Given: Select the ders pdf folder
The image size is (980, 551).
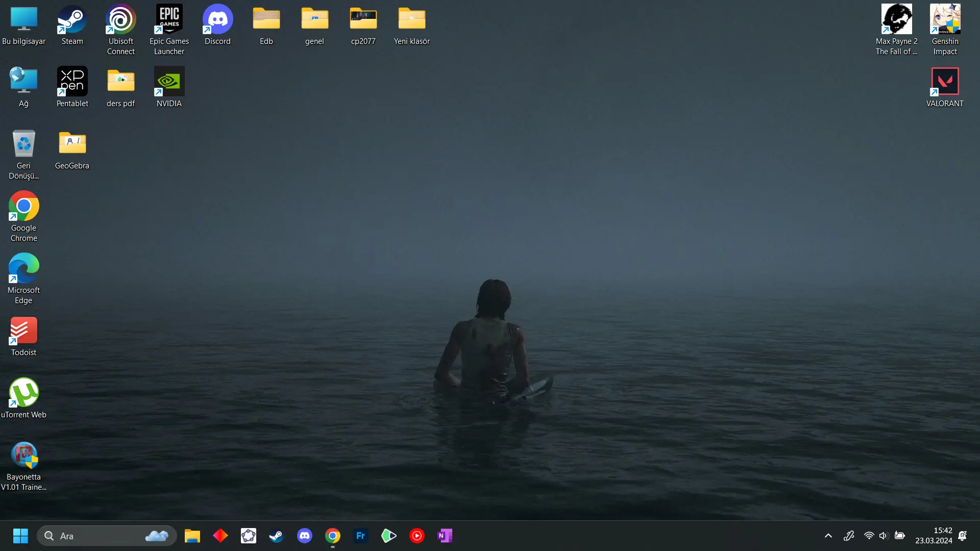Looking at the screenshot, I should 121,87.
